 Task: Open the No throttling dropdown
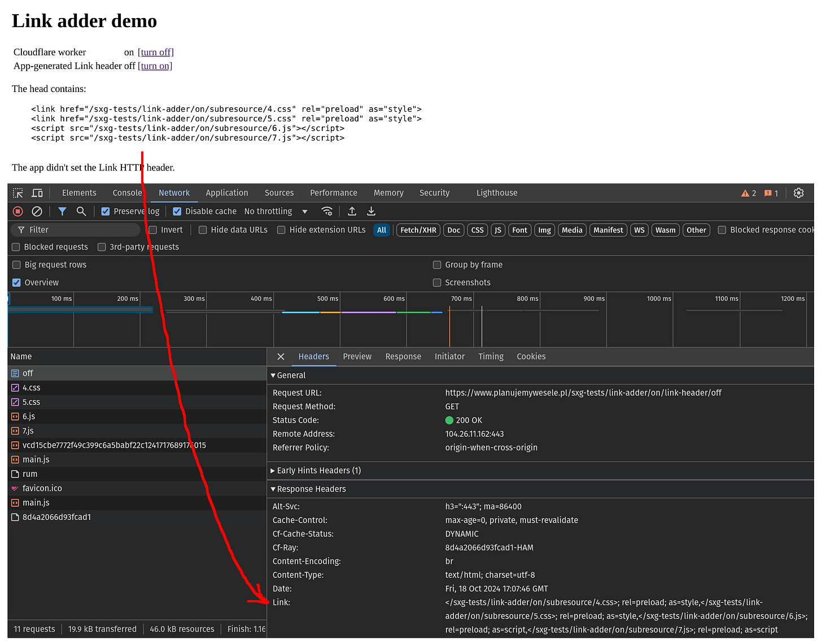pyautogui.click(x=276, y=211)
